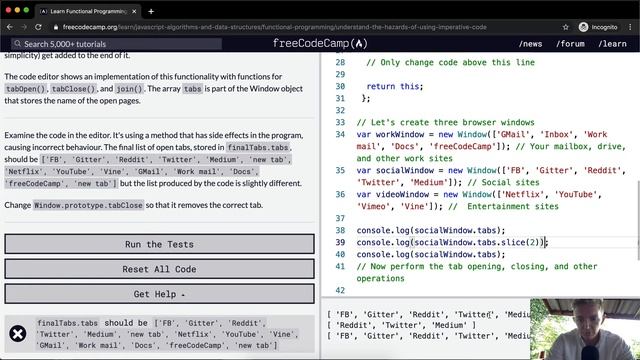Click the tabOpen() code label
Viewport: 640px width, 360px height.
(x=25, y=89)
